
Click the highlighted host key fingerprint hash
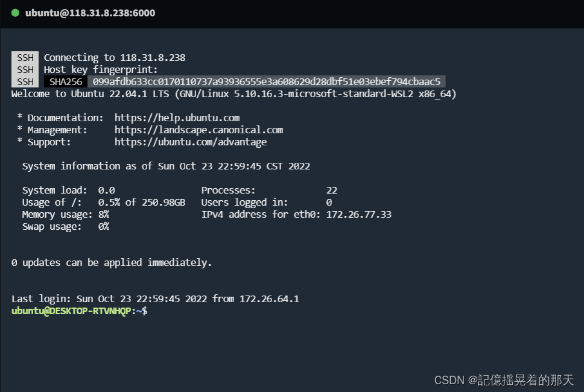266,82
